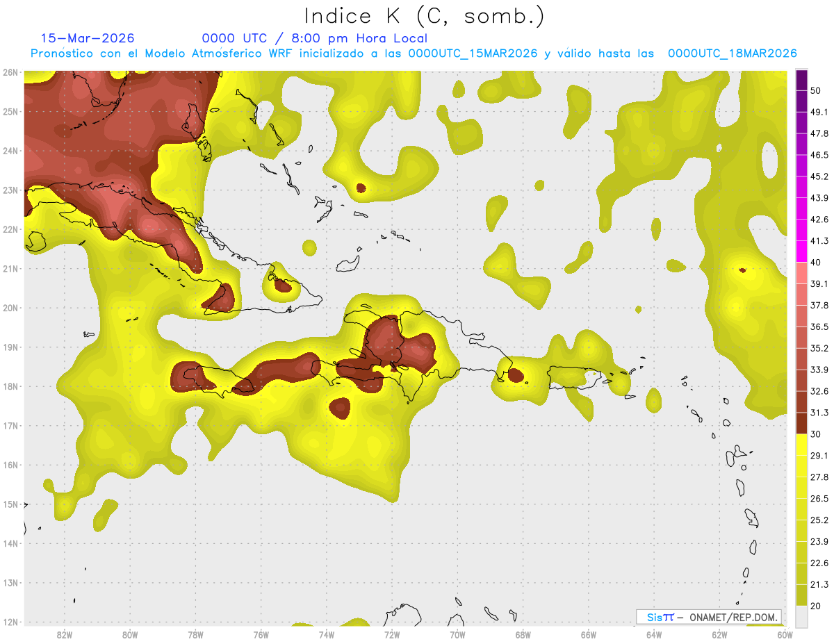Click the "42.6" color scale label
This screenshot has height=644, width=834.
819,220
